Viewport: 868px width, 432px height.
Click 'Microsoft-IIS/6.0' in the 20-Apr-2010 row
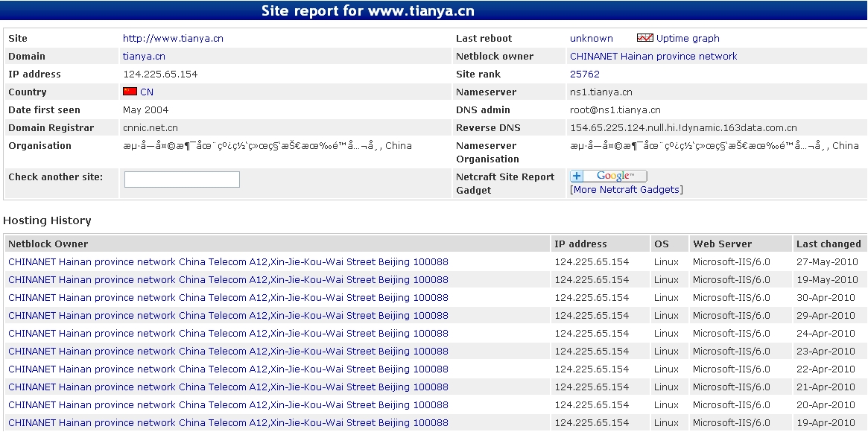pos(731,405)
